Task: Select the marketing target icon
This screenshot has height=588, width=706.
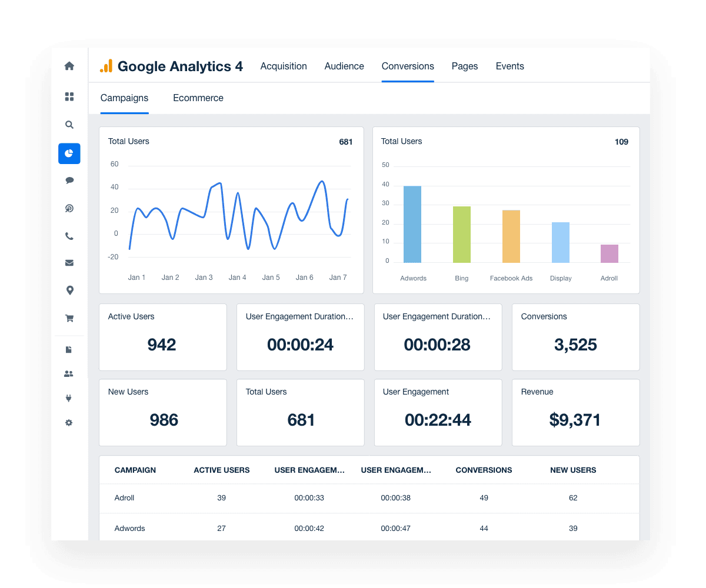Action: click(x=69, y=208)
